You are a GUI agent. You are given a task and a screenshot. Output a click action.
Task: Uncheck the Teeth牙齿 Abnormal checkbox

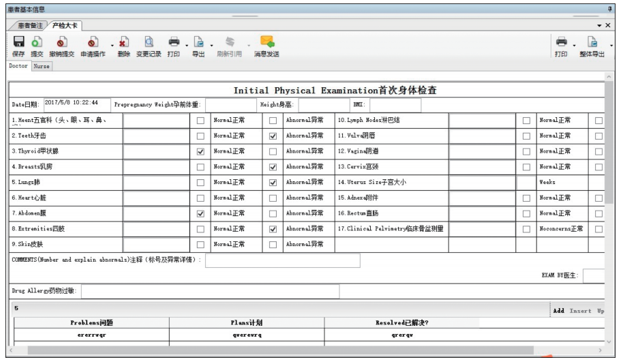[273, 136]
